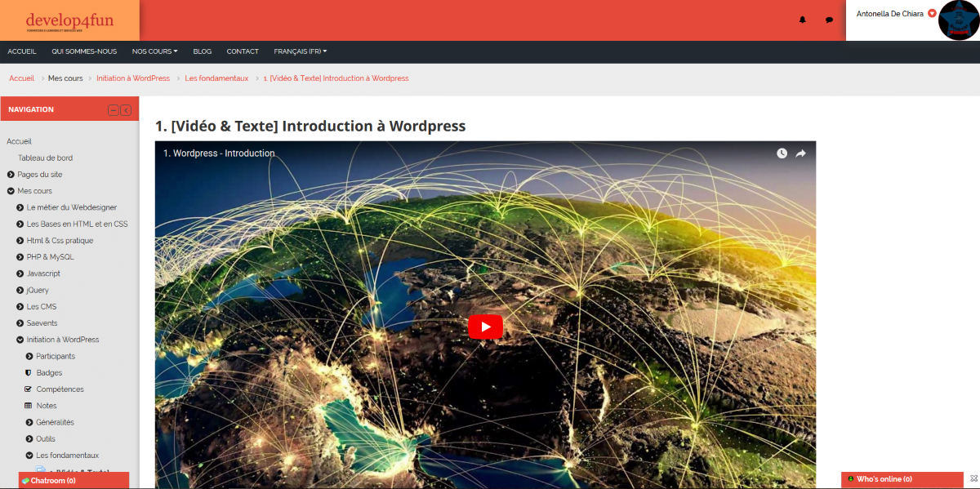Click Les fondamentaux in the breadcrumb
Screen dimensions: 980x489
pos(216,78)
